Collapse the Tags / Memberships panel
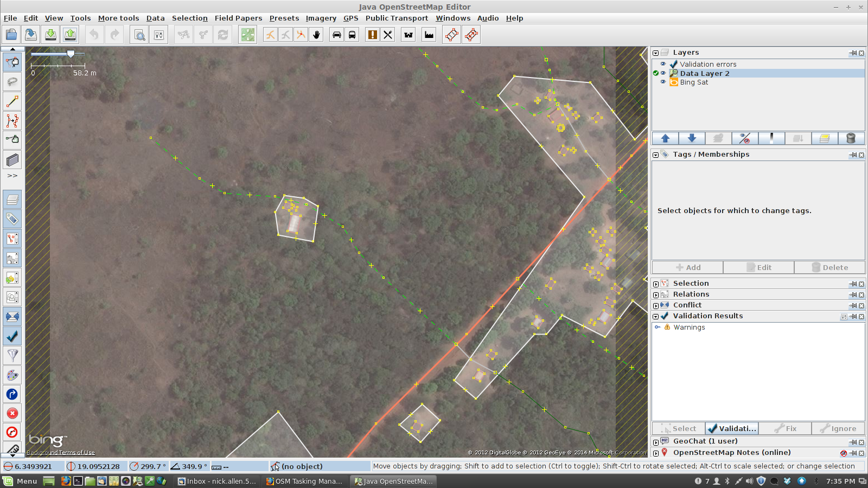The width and height of the screenshot is (868, 488). 656,155
